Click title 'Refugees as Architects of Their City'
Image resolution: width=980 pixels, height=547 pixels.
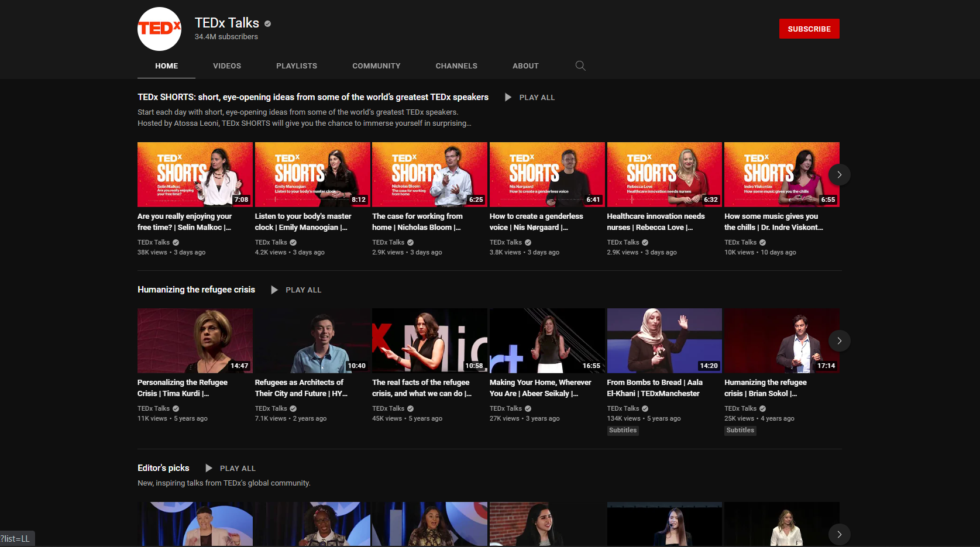point(301,388)
